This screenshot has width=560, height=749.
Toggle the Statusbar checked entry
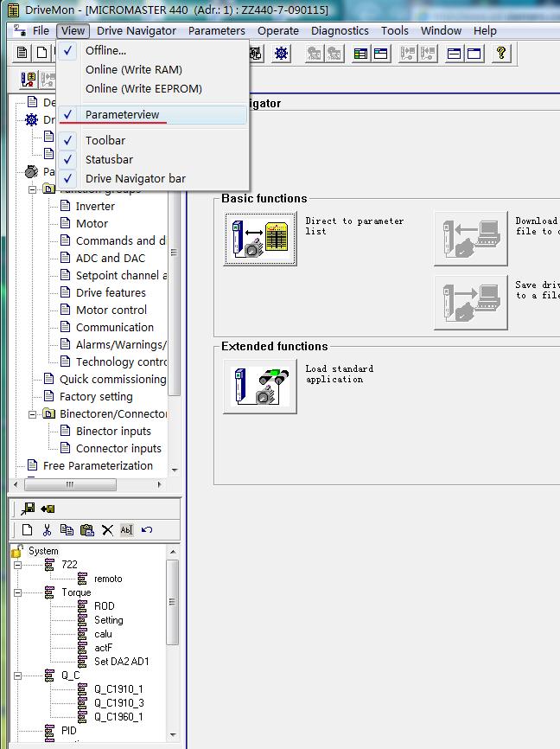[153, 159]
